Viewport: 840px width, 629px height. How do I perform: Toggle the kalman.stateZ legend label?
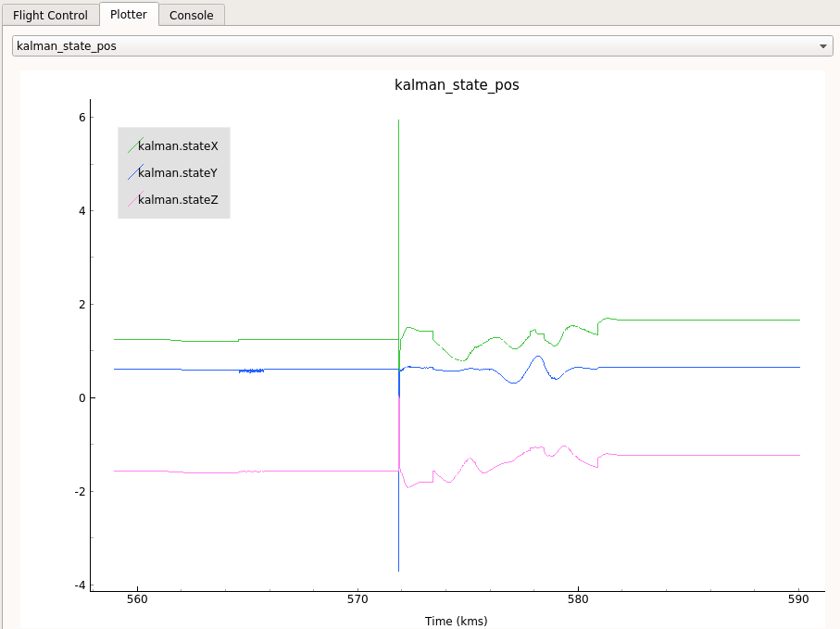pos(178,199)
